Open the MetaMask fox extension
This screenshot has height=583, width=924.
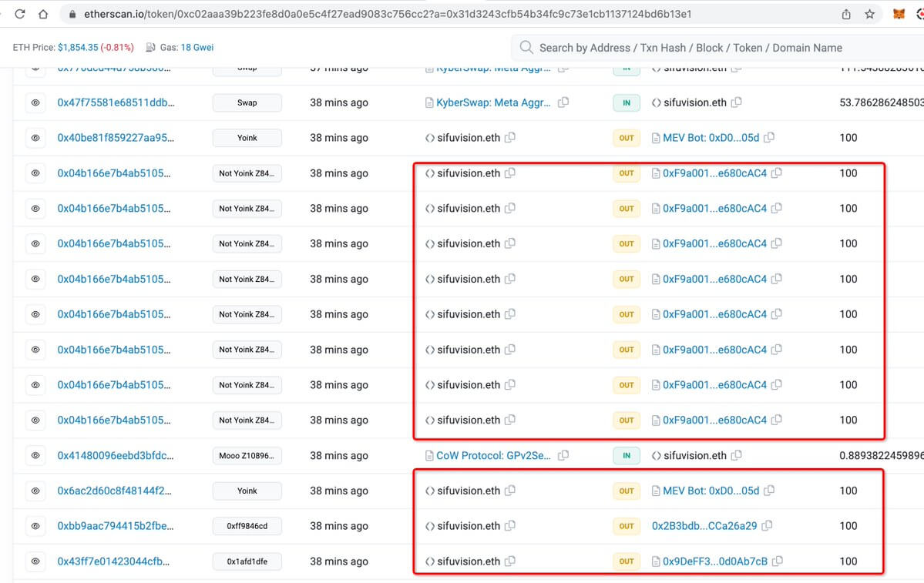pos(899,14)
